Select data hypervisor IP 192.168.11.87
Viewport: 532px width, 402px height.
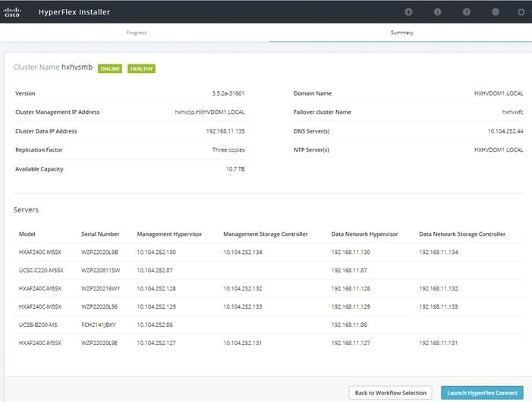click(x=349, y=271)
